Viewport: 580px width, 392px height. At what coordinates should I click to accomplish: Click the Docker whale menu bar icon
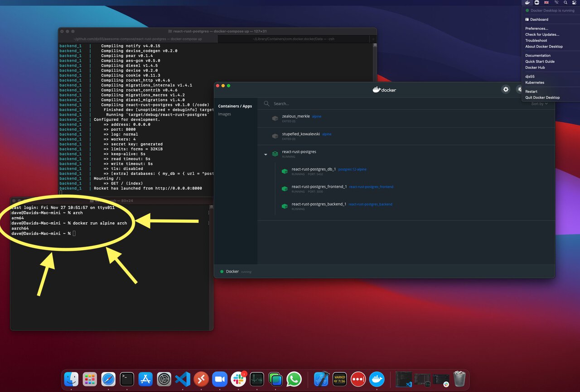(527, 3)
